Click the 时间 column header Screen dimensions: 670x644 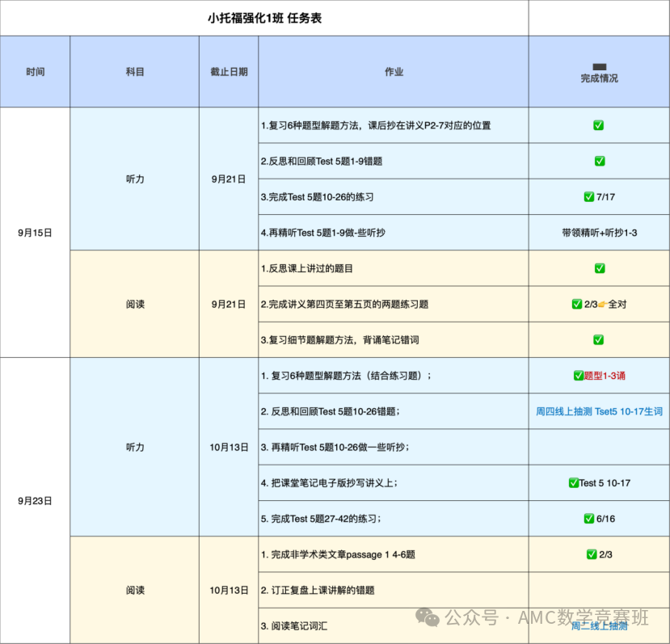coord(35,71)
